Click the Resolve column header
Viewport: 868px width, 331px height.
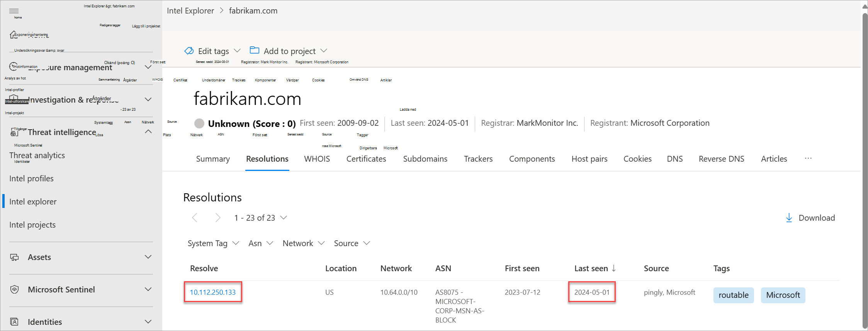point(204,269)
